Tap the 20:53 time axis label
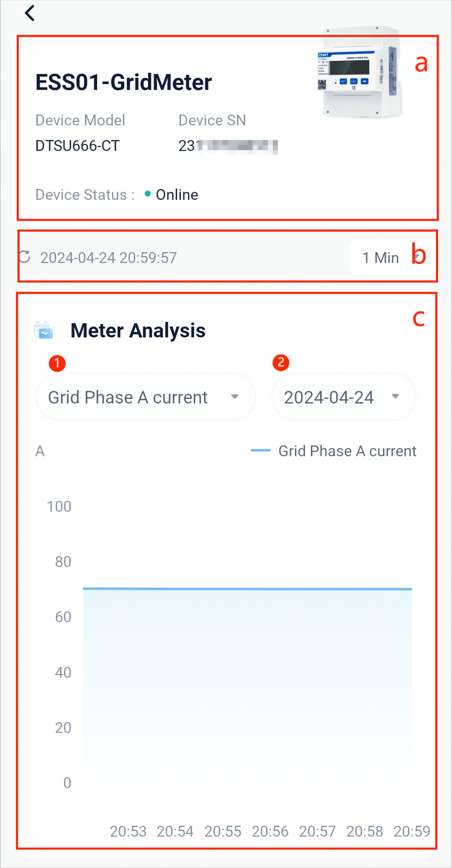The image size is (452, 868). pos(128,831)
